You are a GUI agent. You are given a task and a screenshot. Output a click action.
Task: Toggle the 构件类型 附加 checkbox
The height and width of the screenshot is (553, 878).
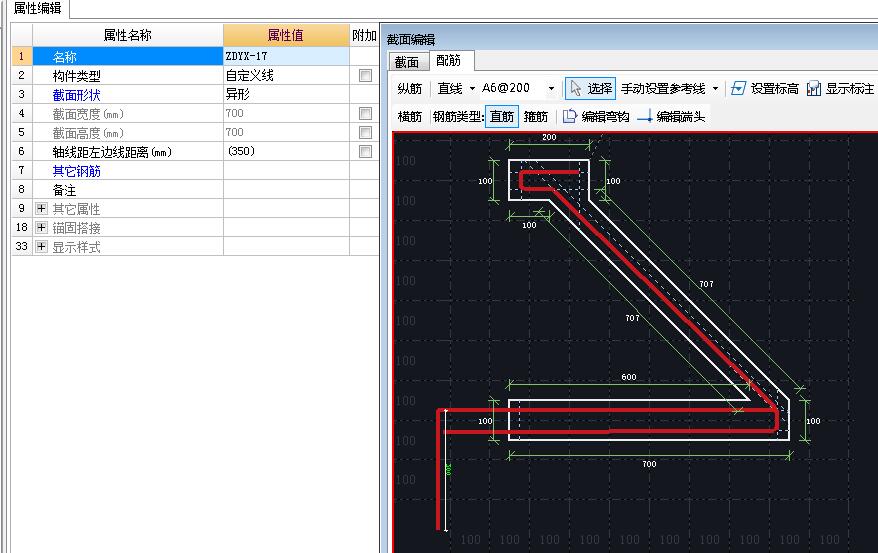pyautogui.click(x=365, y=76)
